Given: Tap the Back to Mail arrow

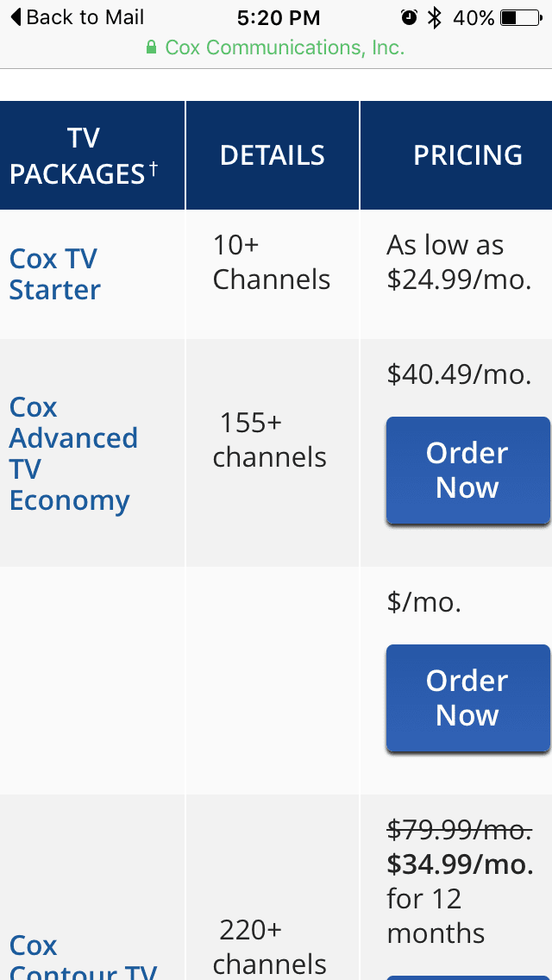Looking at the screenshot, I should click(x=16, y=17).
